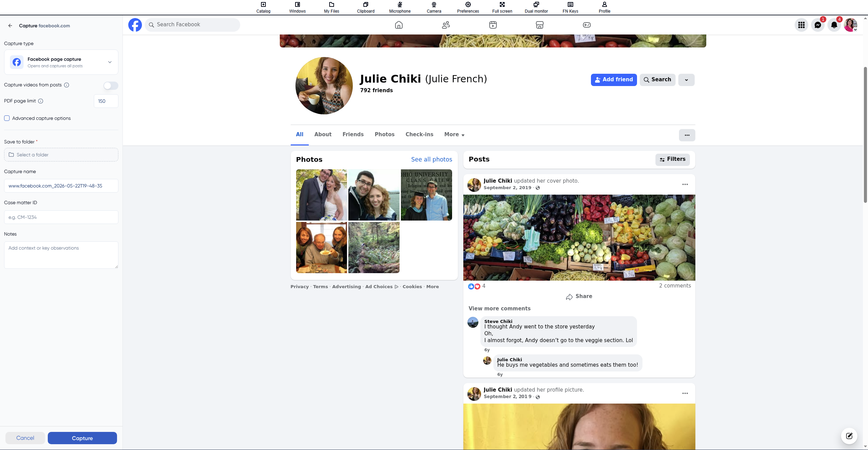Image resolution: width=868 pixels, height=450 pixels.
Task: Open options menu on profile picture post
Action: [685, 393]
